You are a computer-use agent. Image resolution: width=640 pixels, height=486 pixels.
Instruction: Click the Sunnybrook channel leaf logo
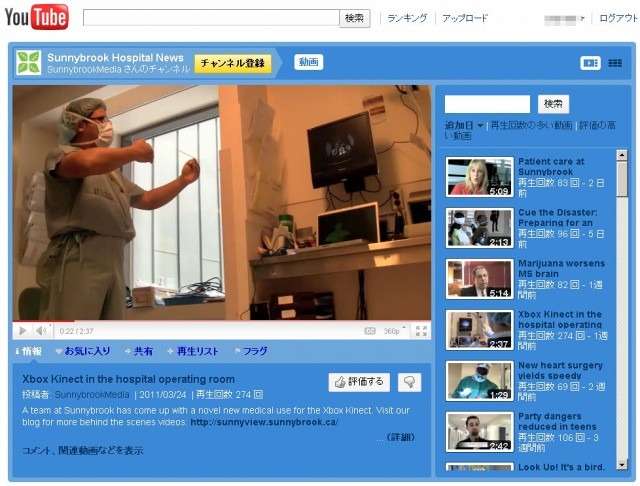tap(29, 63)
